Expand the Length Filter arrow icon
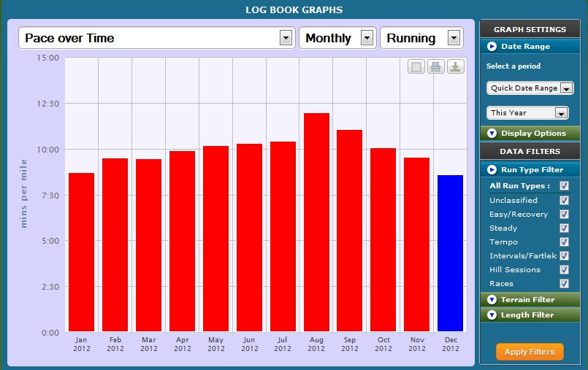Viewport: 588px width, 370px height. point(492,315)
